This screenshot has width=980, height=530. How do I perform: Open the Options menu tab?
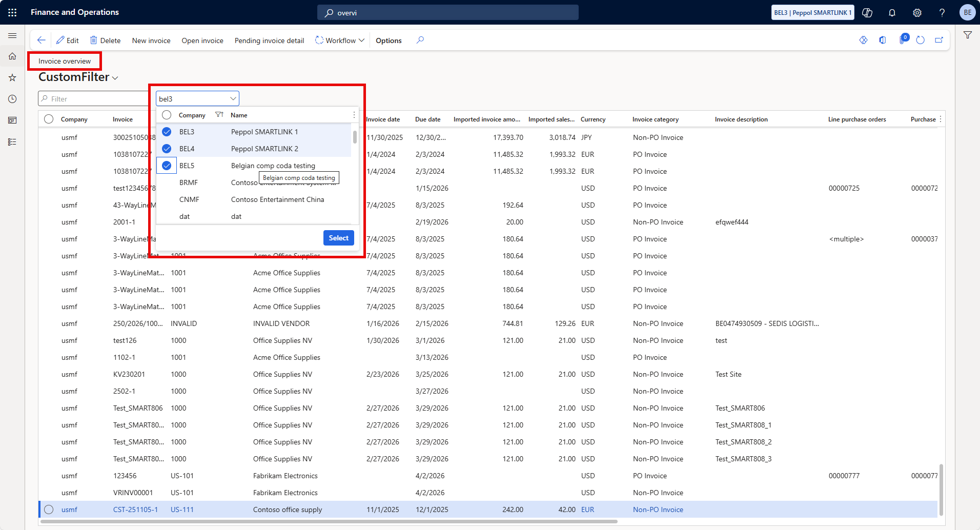389,40
